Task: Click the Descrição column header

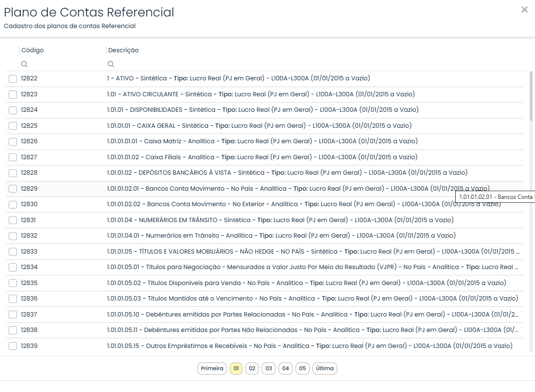Action: click(x=123, y=50)
